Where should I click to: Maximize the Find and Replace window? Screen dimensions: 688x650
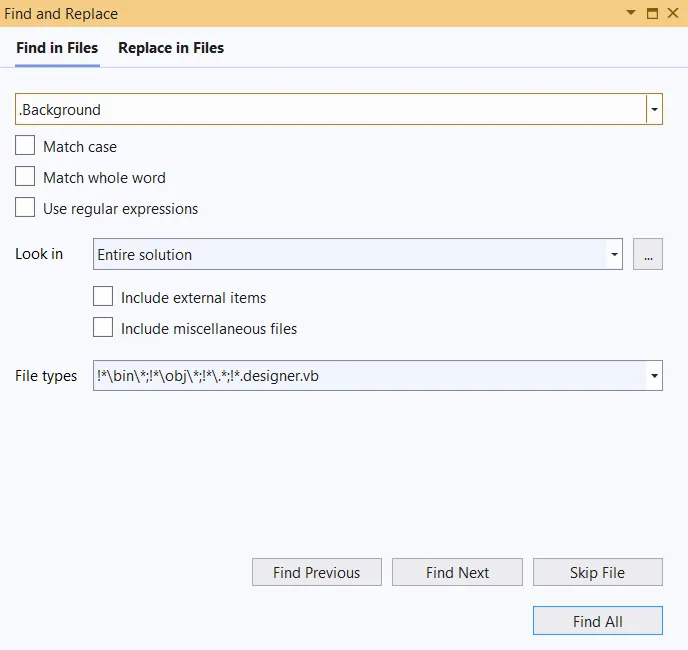[x=652, y=13]
